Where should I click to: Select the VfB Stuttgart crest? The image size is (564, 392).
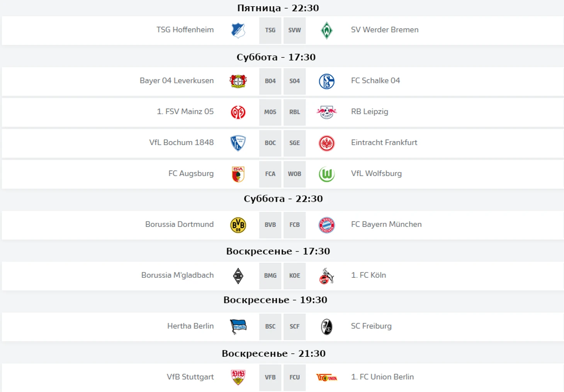(238, 377)
